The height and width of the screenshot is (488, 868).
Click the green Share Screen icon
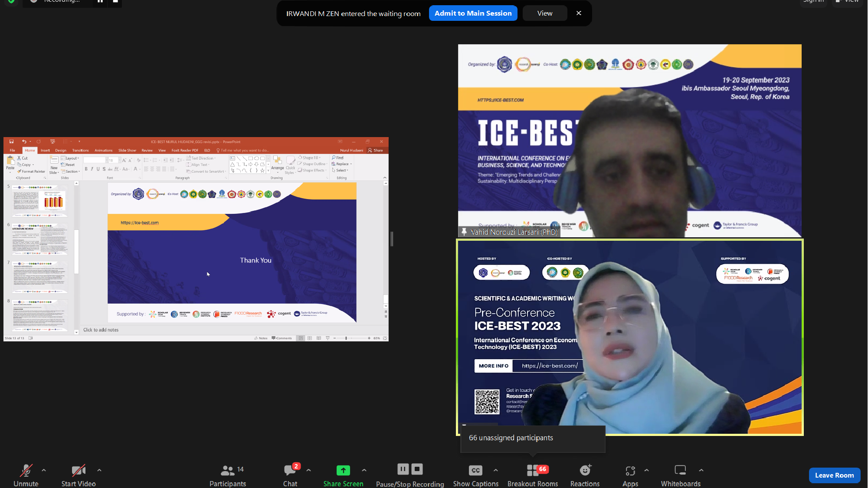point(343,470)
